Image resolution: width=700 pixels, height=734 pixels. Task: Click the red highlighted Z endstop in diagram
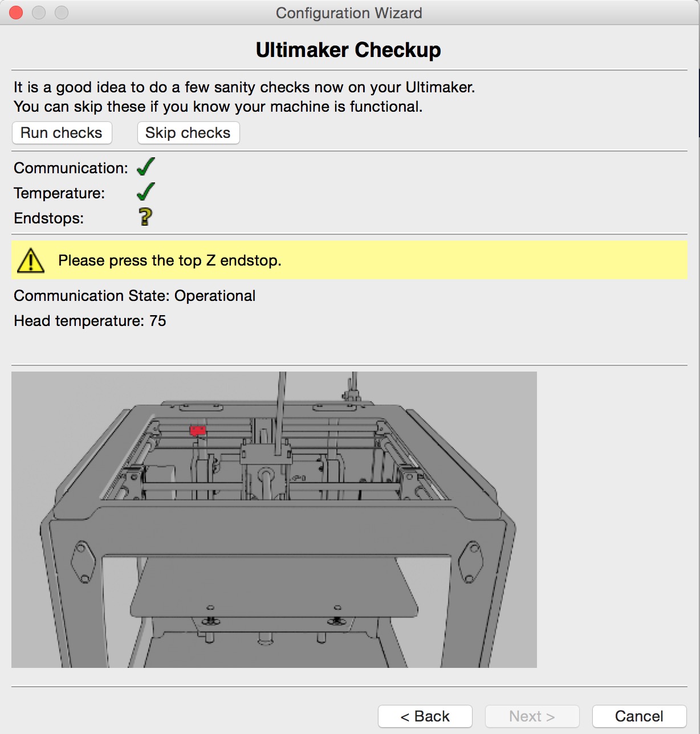pyautogui.click(x=198, y=430)
